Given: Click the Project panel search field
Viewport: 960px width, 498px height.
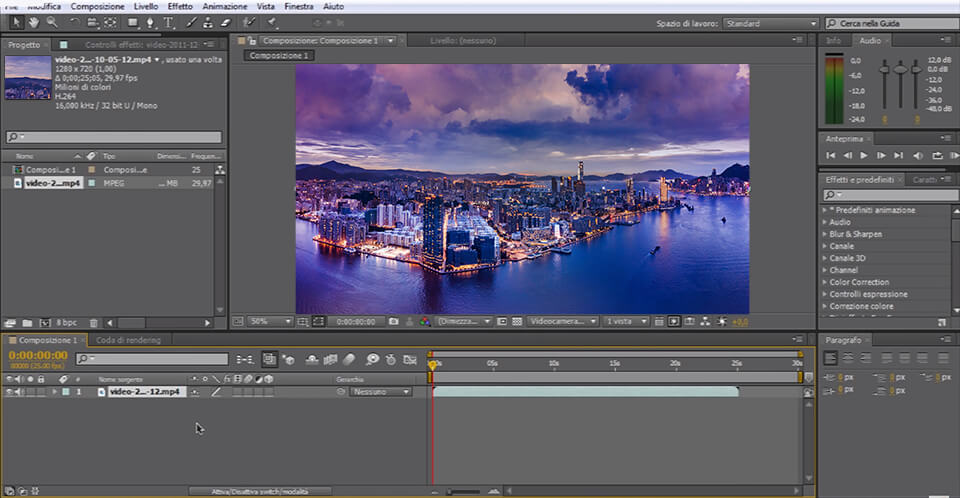Looking at the screenshot, I should (x=114, y=137).
